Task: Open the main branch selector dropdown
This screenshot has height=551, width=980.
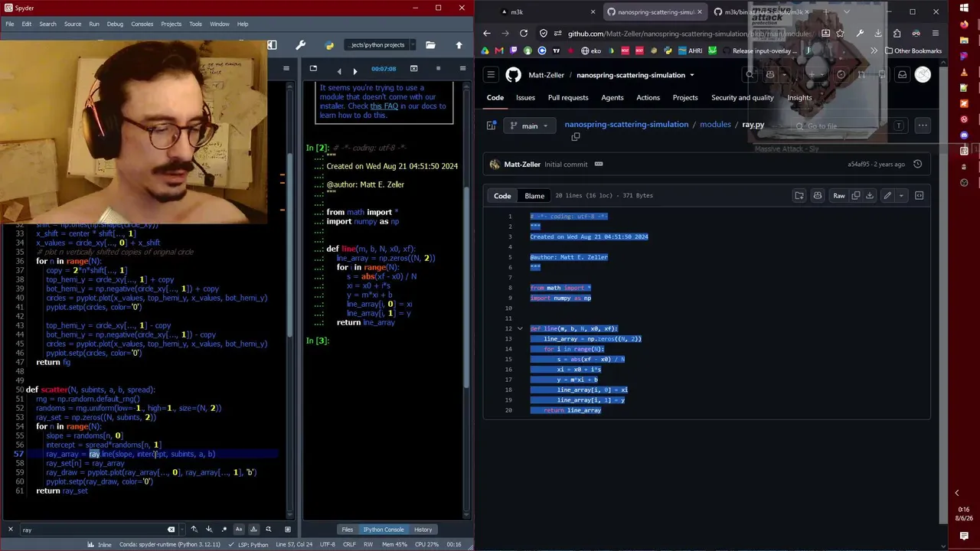Action: pos(530,126)
